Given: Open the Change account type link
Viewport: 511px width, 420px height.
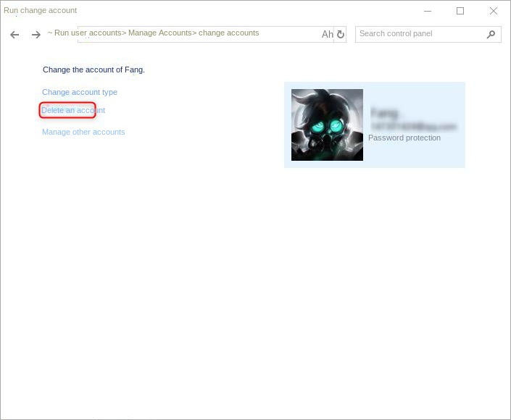Looking at the screenshot, I should point(80,92).
